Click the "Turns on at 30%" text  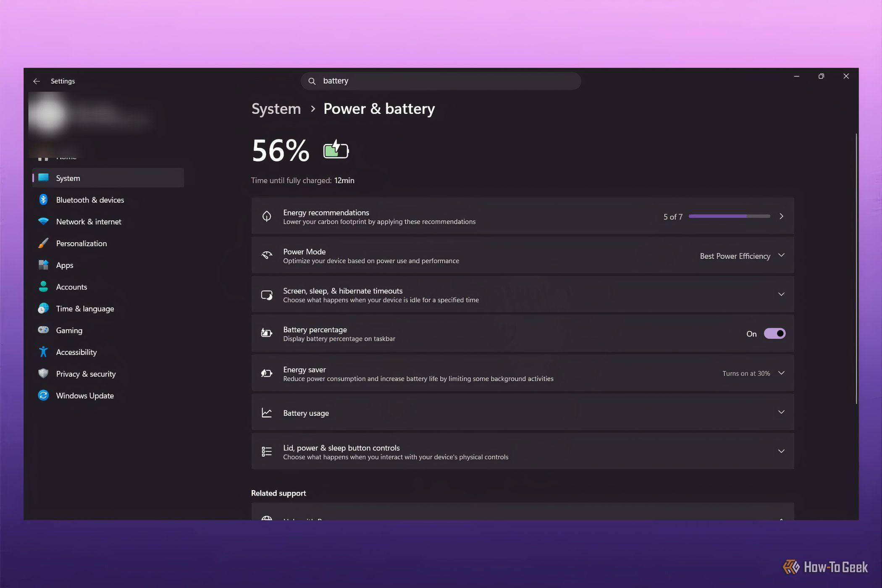pyautogui.click(x=746, y=373)
